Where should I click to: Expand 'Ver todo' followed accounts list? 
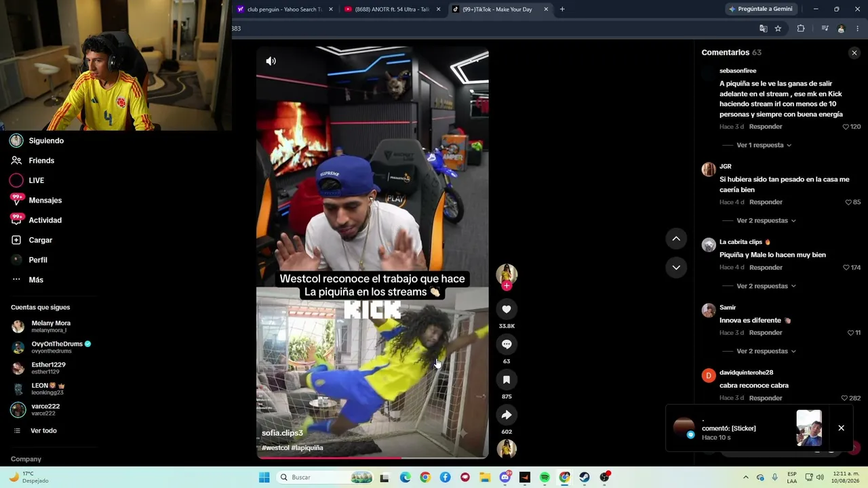tap(43, 431)
